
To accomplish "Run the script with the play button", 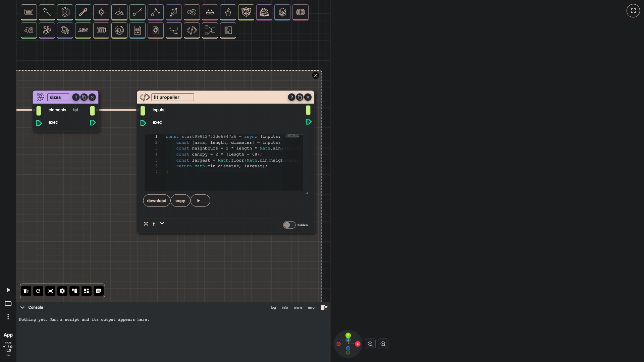I will 200,200.
